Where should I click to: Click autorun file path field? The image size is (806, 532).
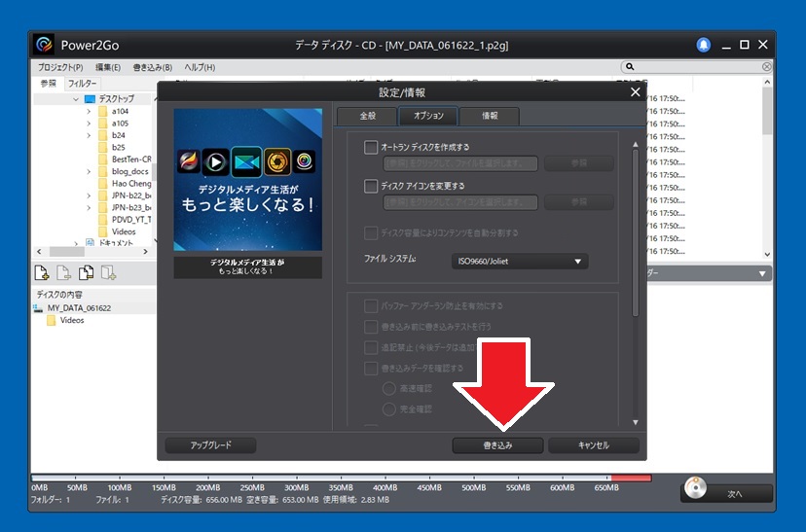[460, 163]
